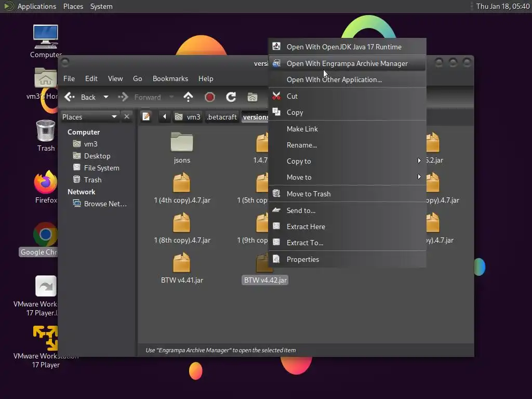Open Computer desktop icon
The image size is (532, 399).
click(x=46, y=41)
